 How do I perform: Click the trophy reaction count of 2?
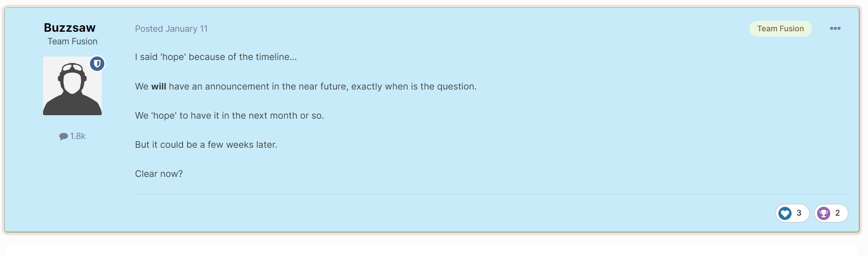(x=838, y=213)
